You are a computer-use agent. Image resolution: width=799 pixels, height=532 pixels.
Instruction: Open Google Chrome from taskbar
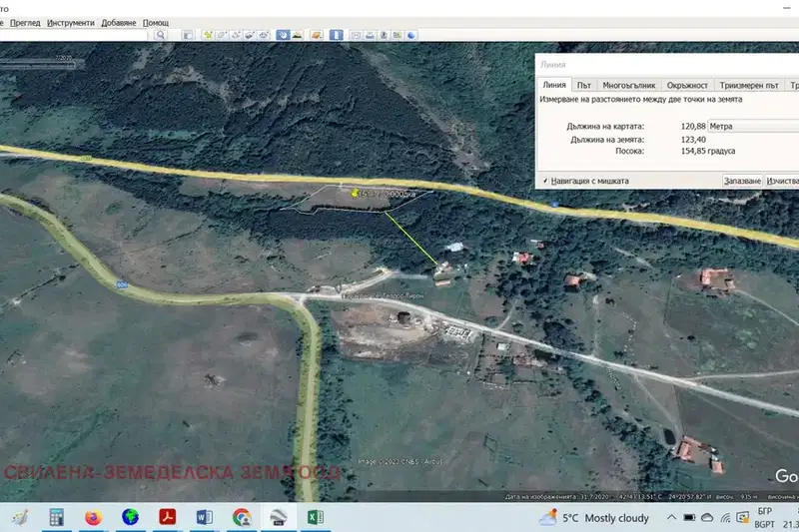pyautogui.click(x=242, y=517)
